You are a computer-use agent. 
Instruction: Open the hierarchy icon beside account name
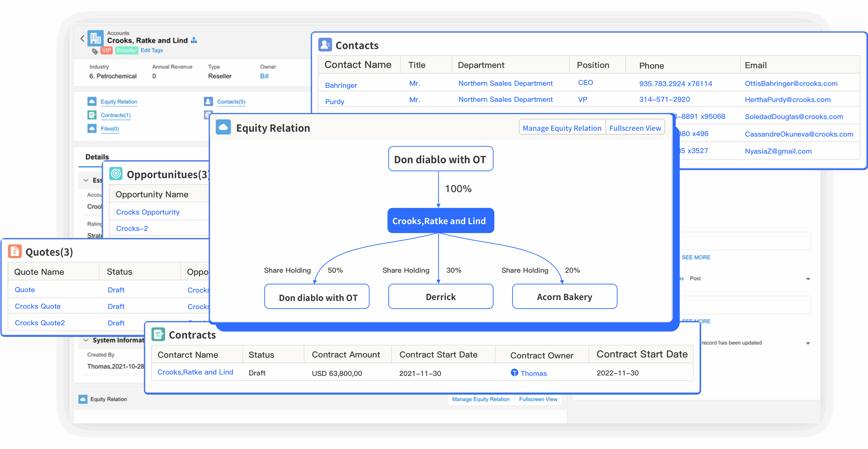(x=194, y=40)
